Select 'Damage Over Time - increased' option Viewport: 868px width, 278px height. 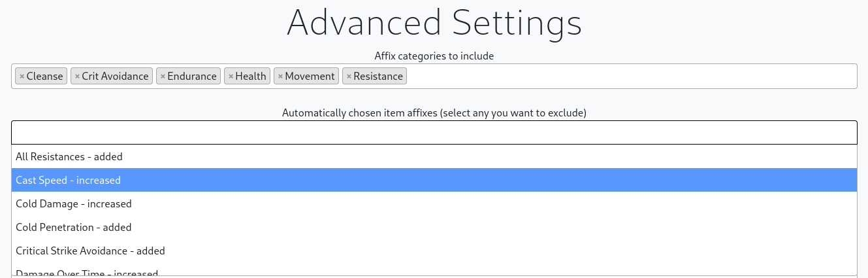point(87,273)
